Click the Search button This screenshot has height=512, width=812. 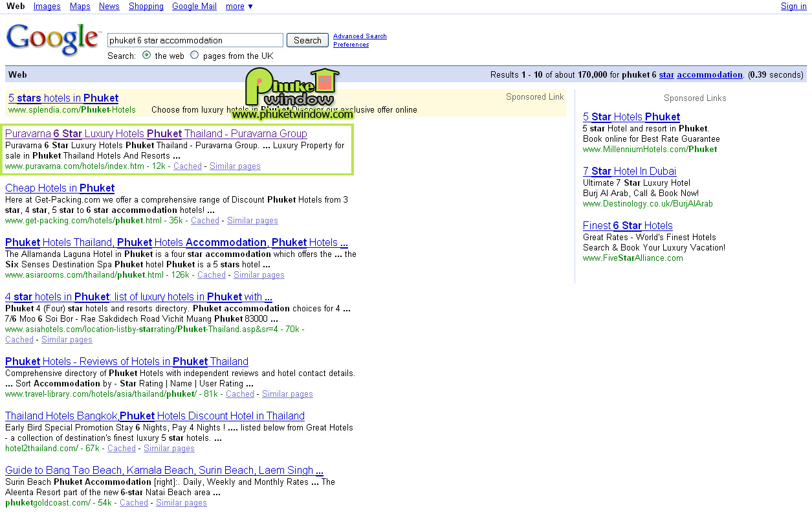307,40
